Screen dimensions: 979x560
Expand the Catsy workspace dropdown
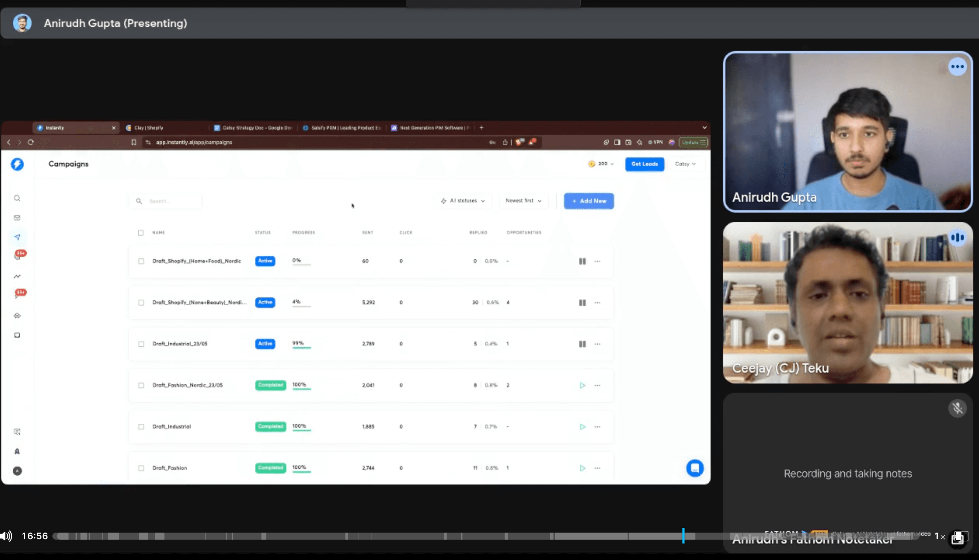tap(685, 164)
